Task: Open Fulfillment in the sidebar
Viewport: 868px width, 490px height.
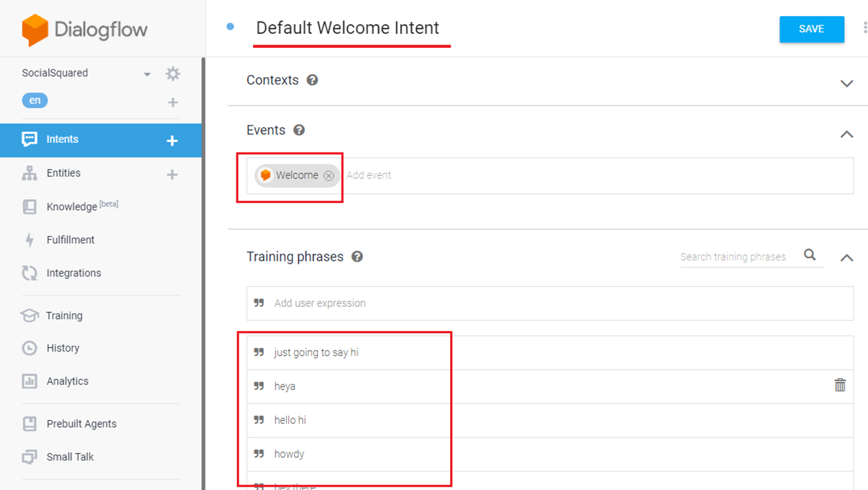Action: coord(70,240)
